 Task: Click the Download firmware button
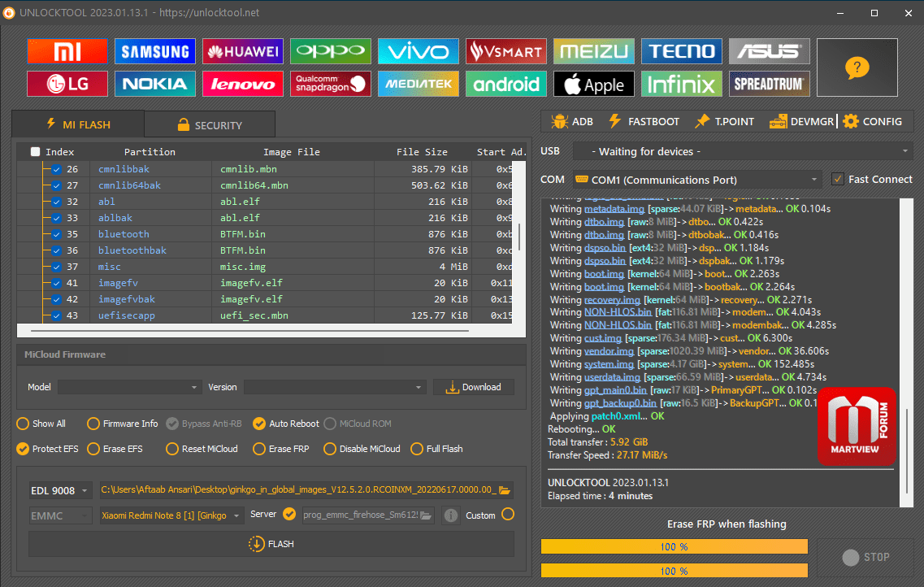[474, 387]
